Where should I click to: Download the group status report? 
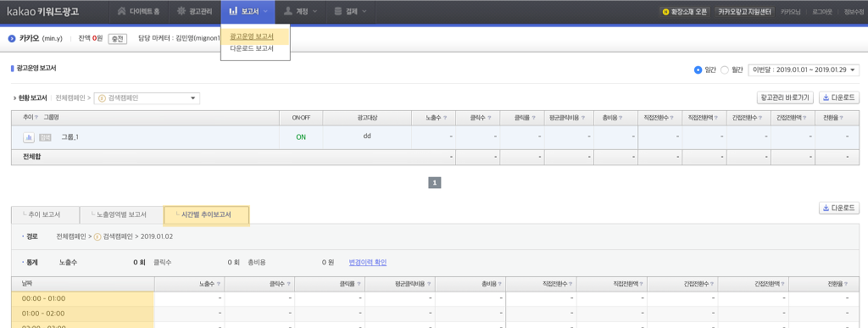coord(838,98)
